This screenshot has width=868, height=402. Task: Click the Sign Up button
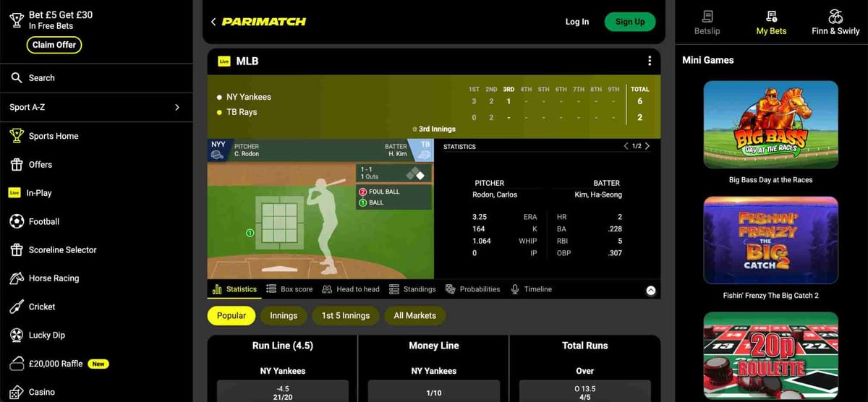point(630,22)
